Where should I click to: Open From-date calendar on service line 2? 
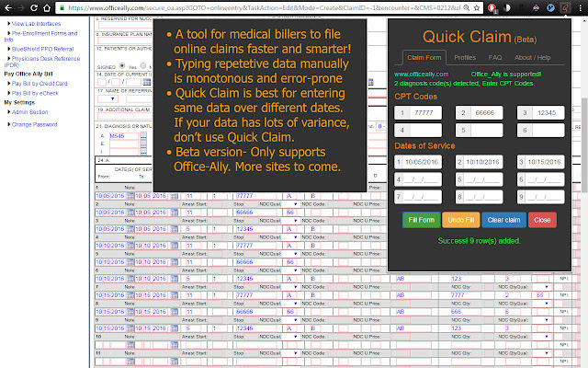click(x=130, y=213)
